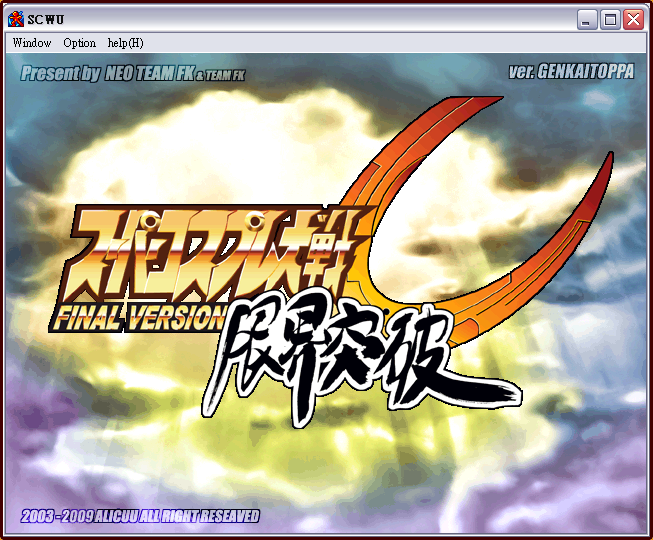
Task: Click the '2003-2009 ALICUU ALL RIGHT RESEAVED' copyright text
Action: (x=140, y=516)
